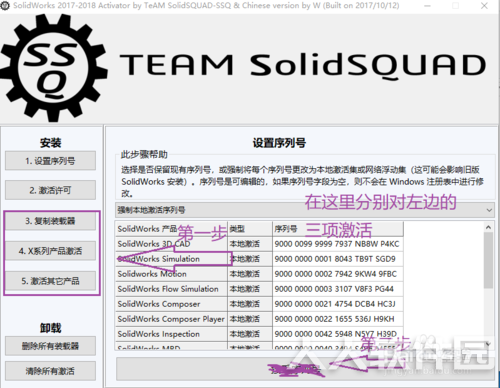
Task: Select the SolidWorks Flow Simulation row
Action: coord(259,289)
